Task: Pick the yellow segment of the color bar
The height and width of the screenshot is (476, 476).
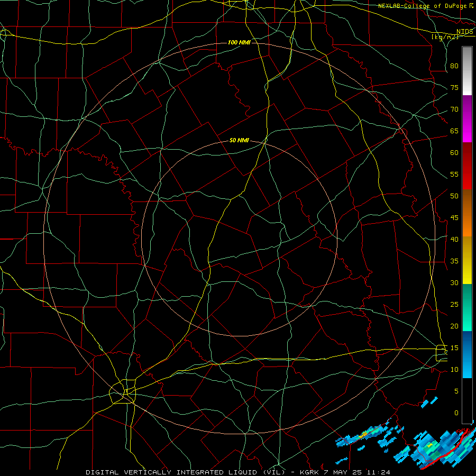Action: point(467,260)
